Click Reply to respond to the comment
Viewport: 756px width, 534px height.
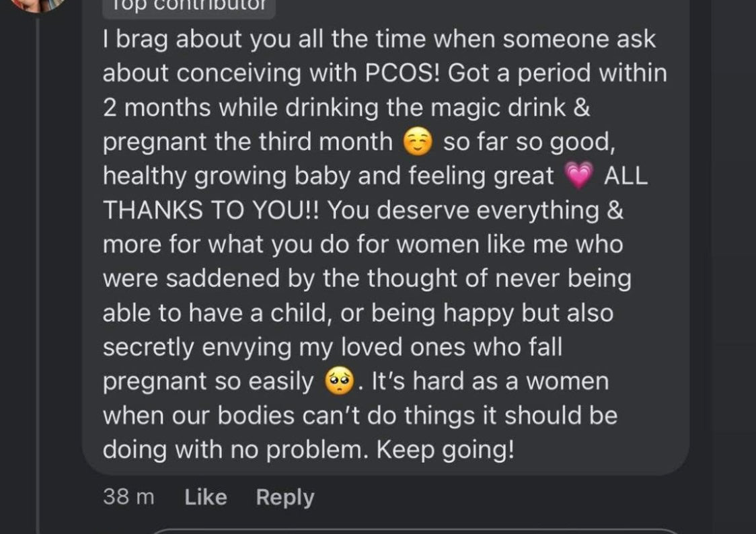285,498
